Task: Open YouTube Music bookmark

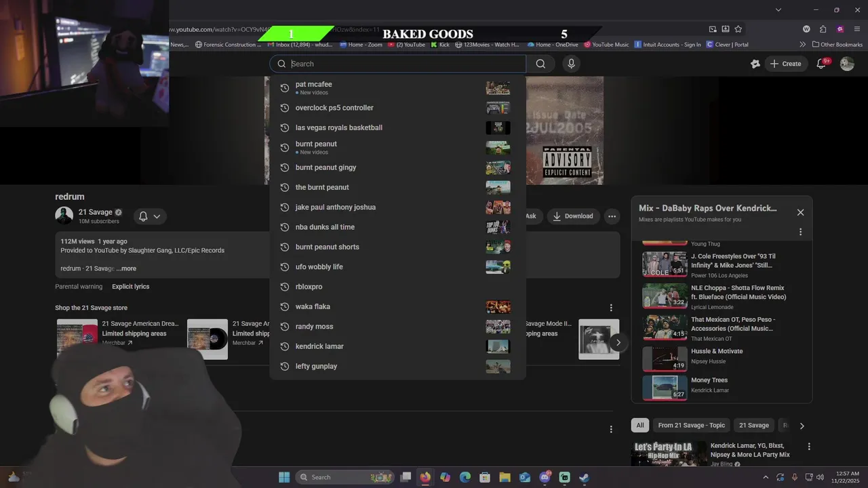Action: coord(606,45)
